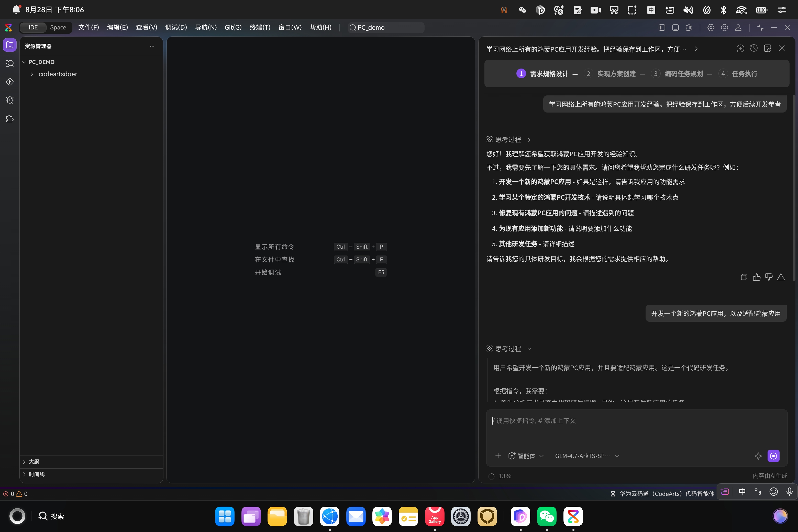Click 华为云码道 CodeArts status bar item

pos(662,494)
